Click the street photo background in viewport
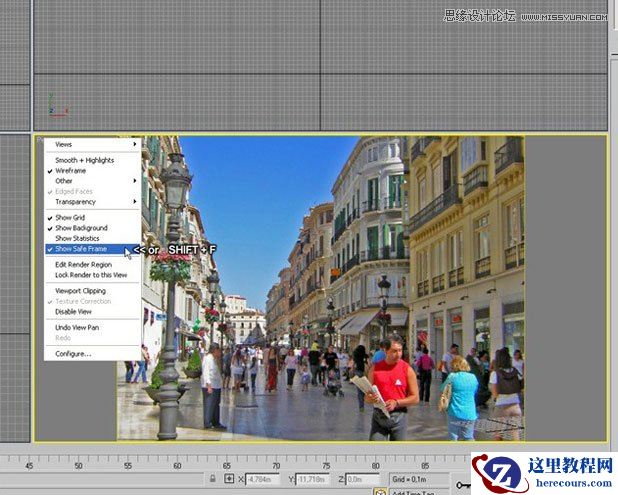Image resolution: width=618 pixels, height=495 pixels. point(320,288)
